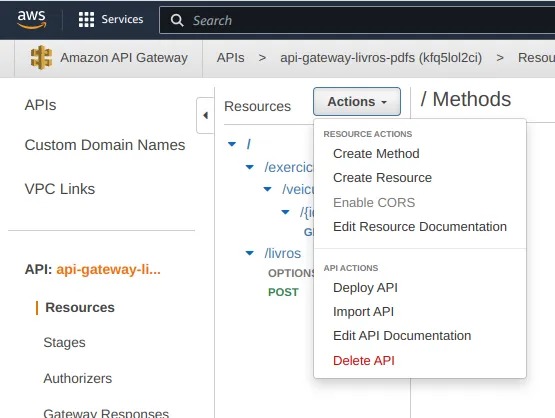Open the Services grid icon
This screenshot has width=555, height=418.
(86, 19)
